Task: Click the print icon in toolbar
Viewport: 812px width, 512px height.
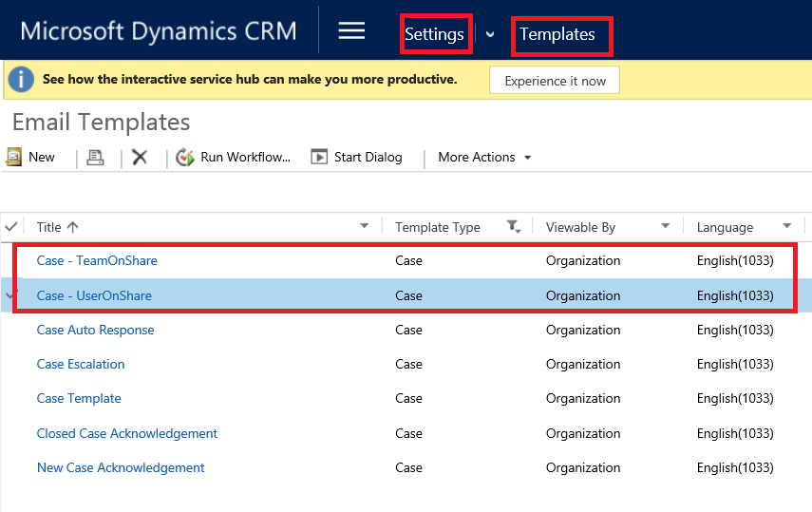Action: click(x=95, y=158)
